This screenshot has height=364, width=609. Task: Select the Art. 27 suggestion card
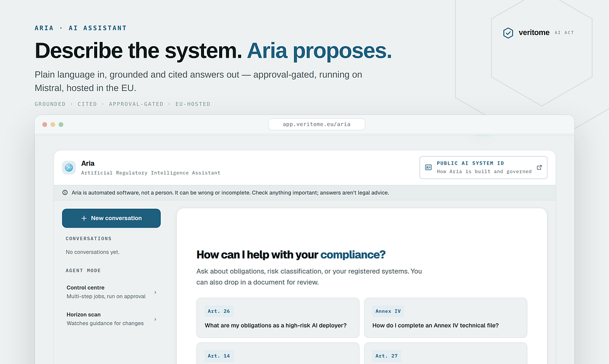tap(446, 353)
